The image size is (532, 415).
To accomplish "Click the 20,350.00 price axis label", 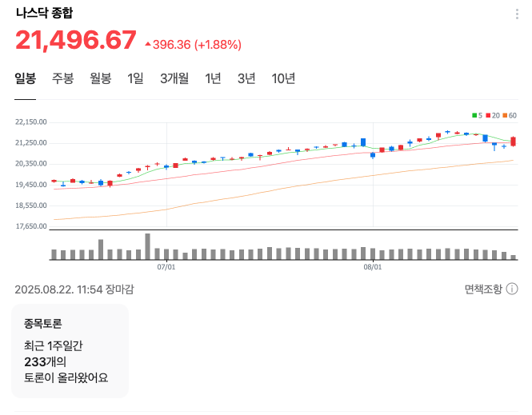I will (x=31, y=164).
